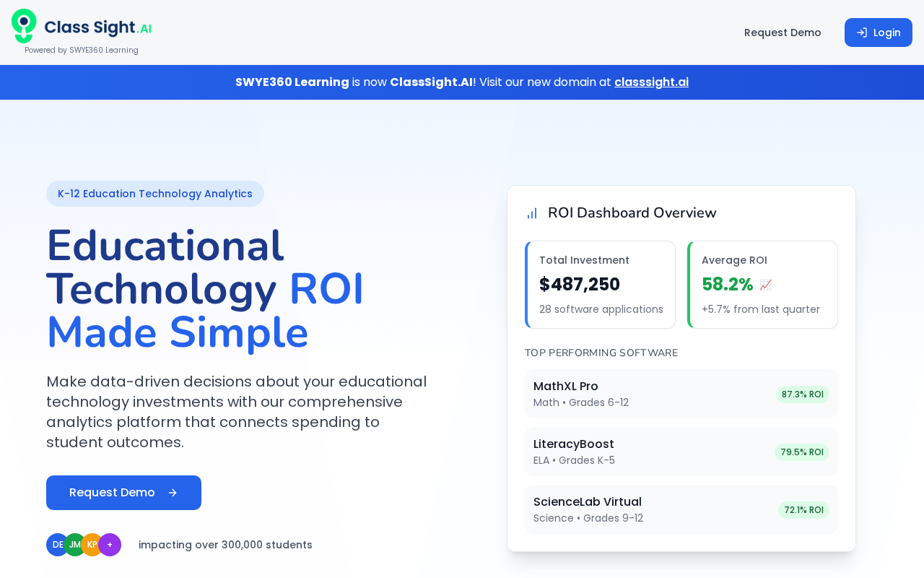Click "impacting over 300,000 students" text
924x578 pixels.
click(x=225, y=545)
